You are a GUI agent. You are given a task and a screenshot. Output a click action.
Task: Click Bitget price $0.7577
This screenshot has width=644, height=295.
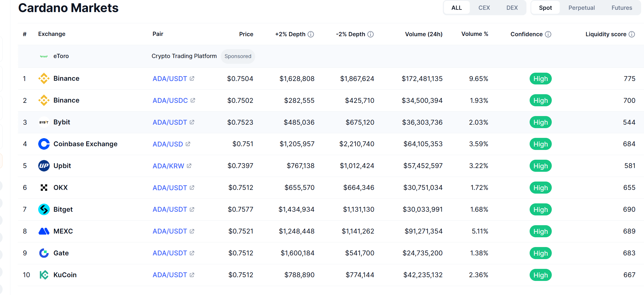click(x=241, y=209)
